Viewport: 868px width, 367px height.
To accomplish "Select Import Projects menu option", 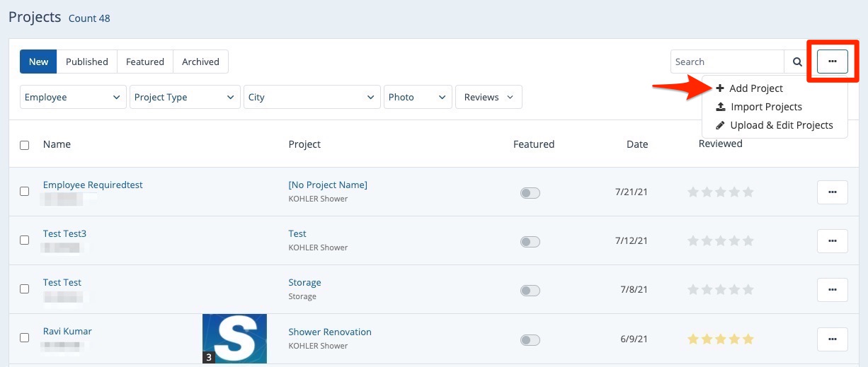I will click(x=765, y=107).
